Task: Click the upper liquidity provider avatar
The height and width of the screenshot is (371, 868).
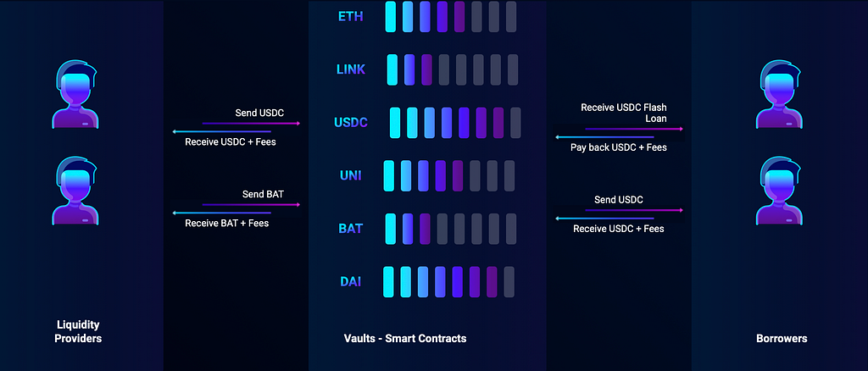Action: point(75,94)
